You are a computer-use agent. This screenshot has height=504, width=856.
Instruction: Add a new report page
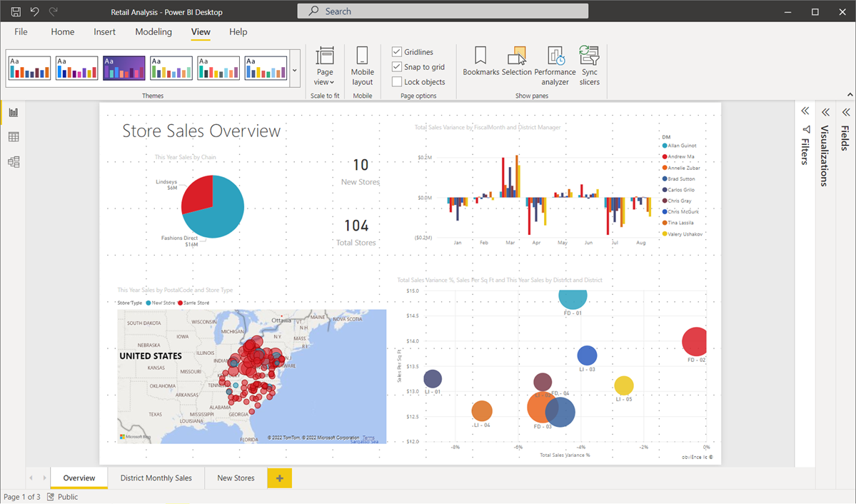[278, 478]
